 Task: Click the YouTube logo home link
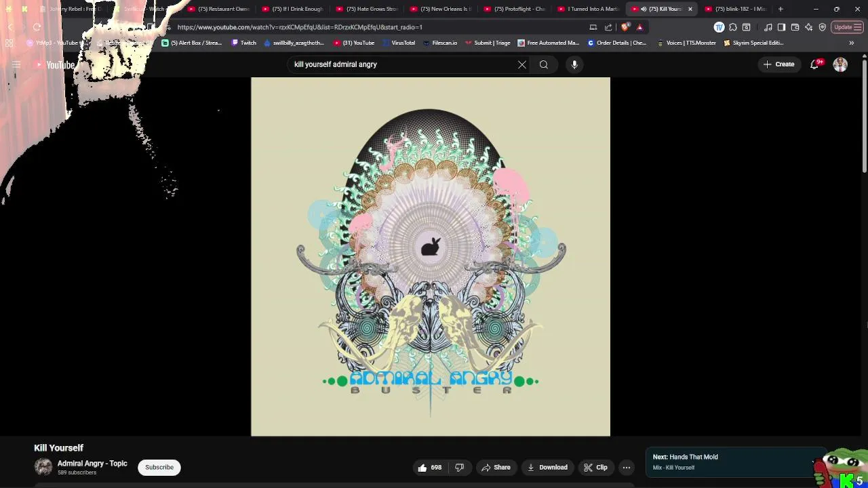[55, 65]
